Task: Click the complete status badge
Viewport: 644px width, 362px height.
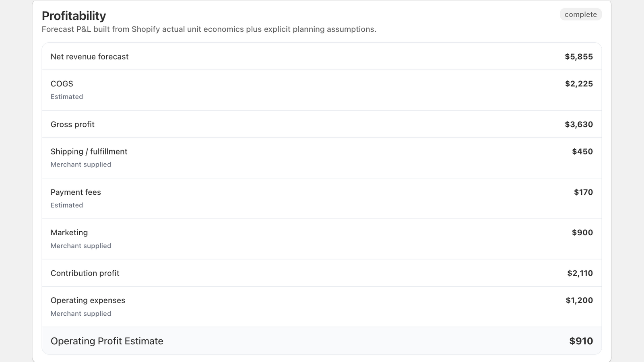Action: click(580, 14)
